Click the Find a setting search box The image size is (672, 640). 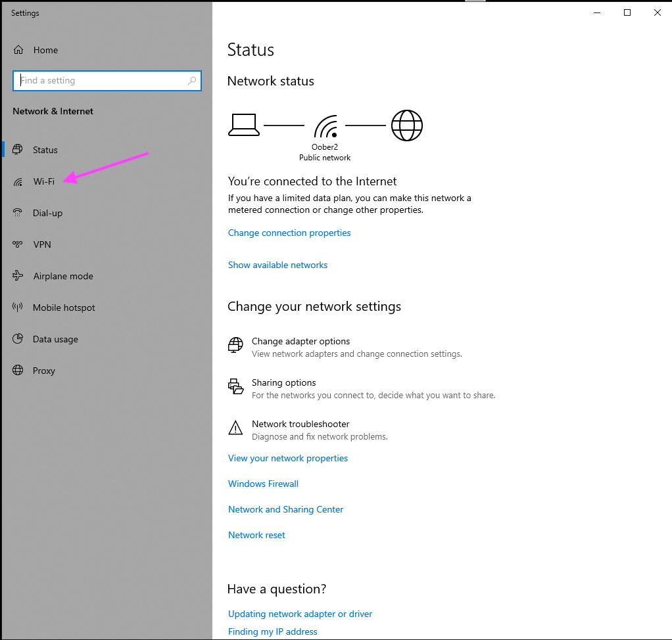coord(107,80)
